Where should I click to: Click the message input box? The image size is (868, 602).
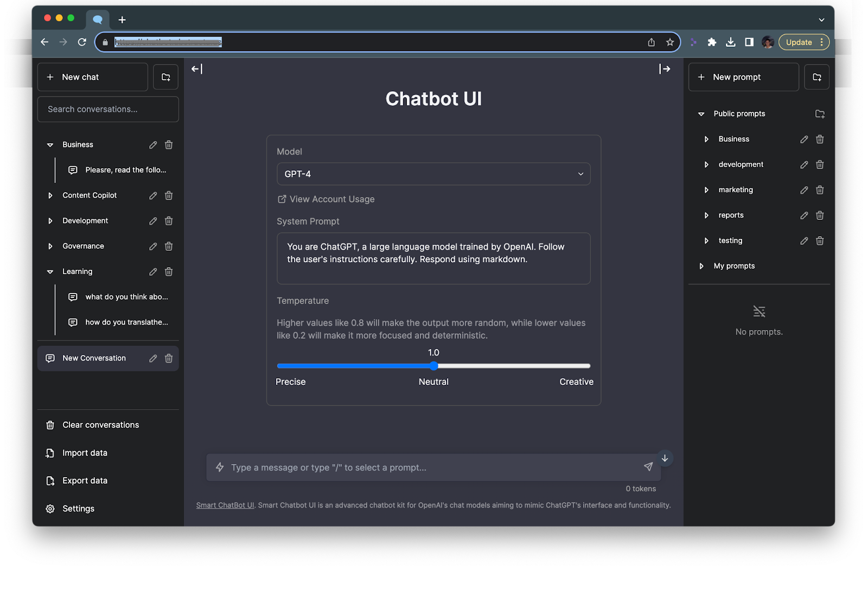coord(433,467)
